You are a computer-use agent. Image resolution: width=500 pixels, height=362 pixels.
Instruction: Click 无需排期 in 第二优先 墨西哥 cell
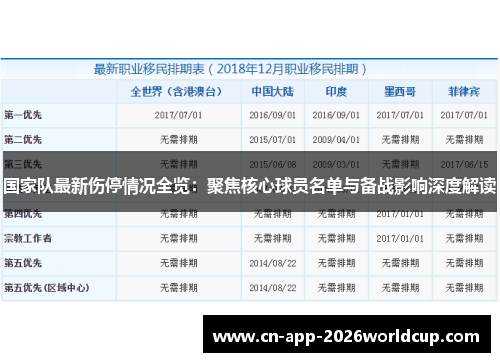[x=400, y=139]
